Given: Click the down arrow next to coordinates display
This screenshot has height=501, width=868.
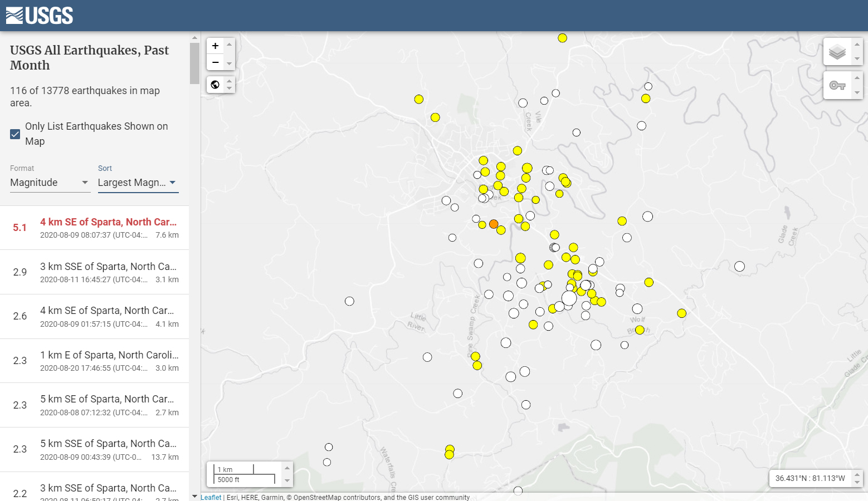Looking at the screenshot, I should (x=857, y=483).
